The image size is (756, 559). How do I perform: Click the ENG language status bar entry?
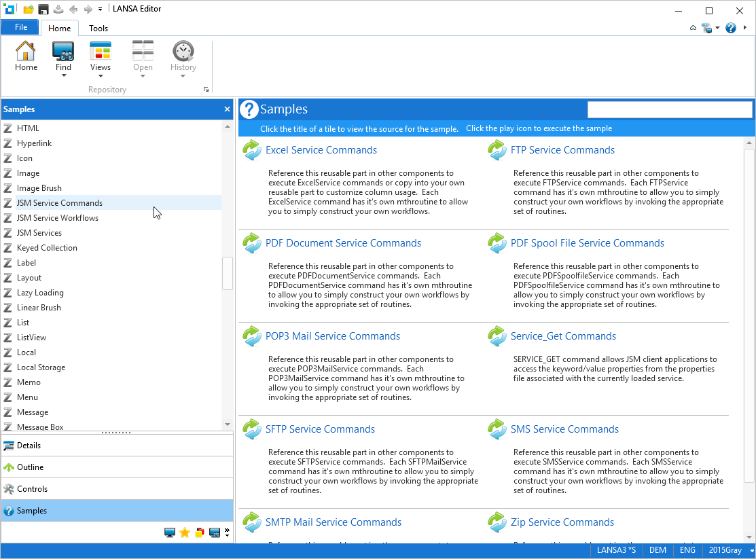[x=687, y=550]
